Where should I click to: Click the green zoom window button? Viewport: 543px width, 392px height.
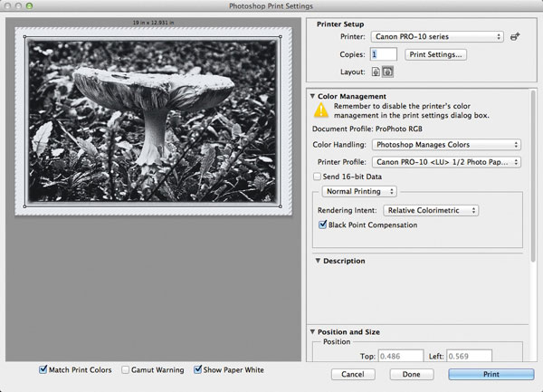click(30, 6)
